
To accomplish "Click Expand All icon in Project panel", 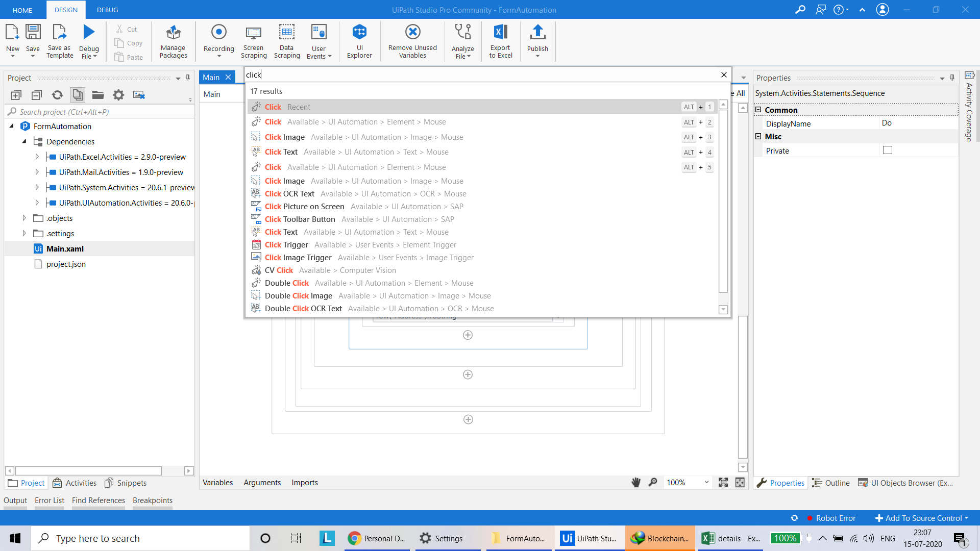I will (x=16, y=95).
